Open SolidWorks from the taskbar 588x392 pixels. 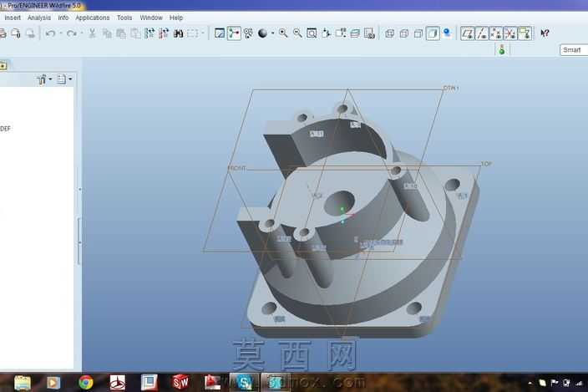click(180, 383)
